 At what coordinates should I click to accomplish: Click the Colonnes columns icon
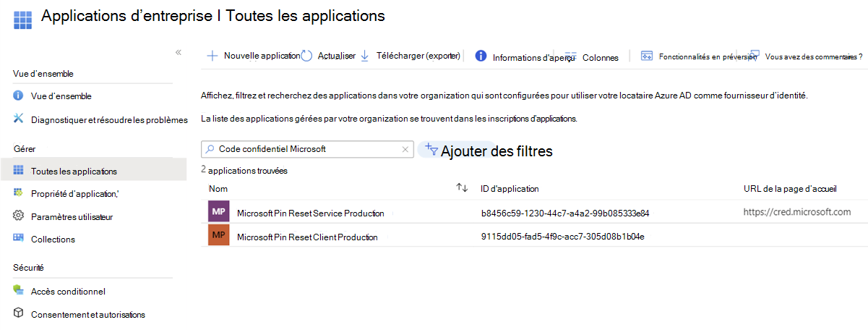pos(570,56)
